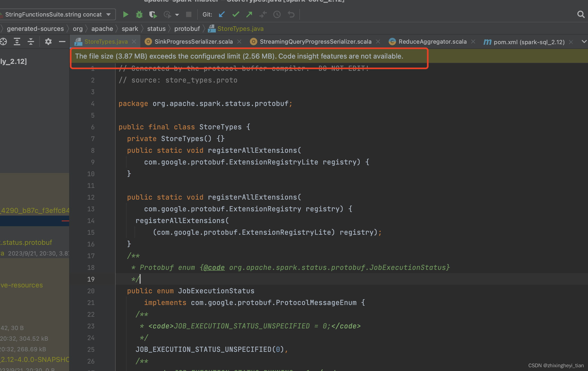Select 2.12-4.0.0-SNAPSHOT item in tree
This screenshot has height=371, width=588.
click(35, 360)
